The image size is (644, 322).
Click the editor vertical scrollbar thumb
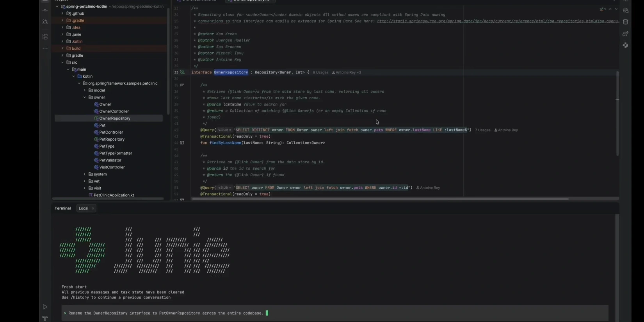pos(617,113)
